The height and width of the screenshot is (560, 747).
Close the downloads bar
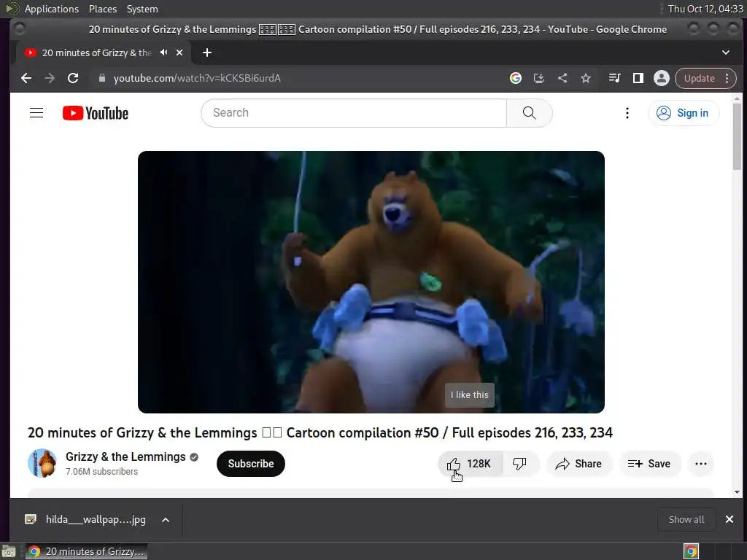click(729, 519)
